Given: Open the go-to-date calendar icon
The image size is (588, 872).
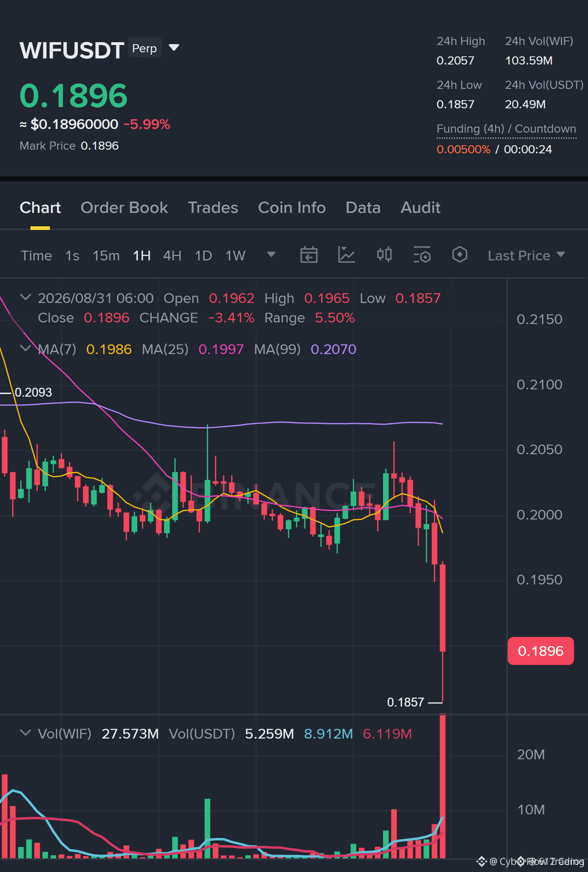Looking at the screenshot, I should click(x=309, y=255).
